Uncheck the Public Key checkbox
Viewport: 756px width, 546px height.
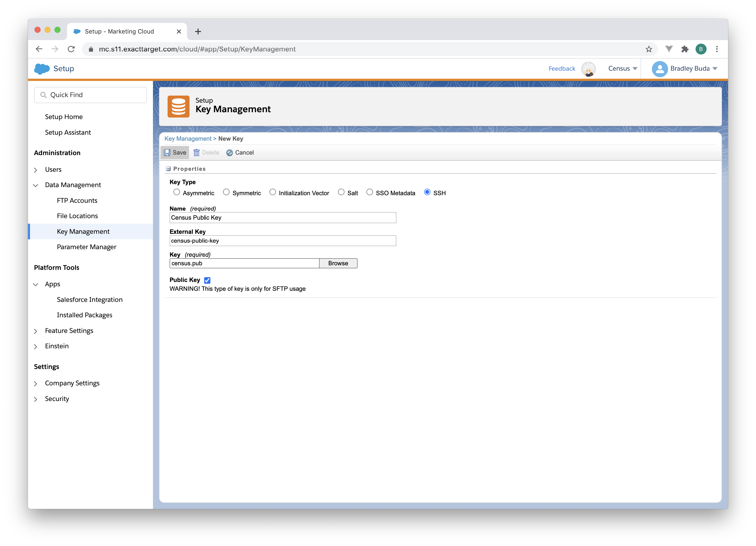pos(207,280)
